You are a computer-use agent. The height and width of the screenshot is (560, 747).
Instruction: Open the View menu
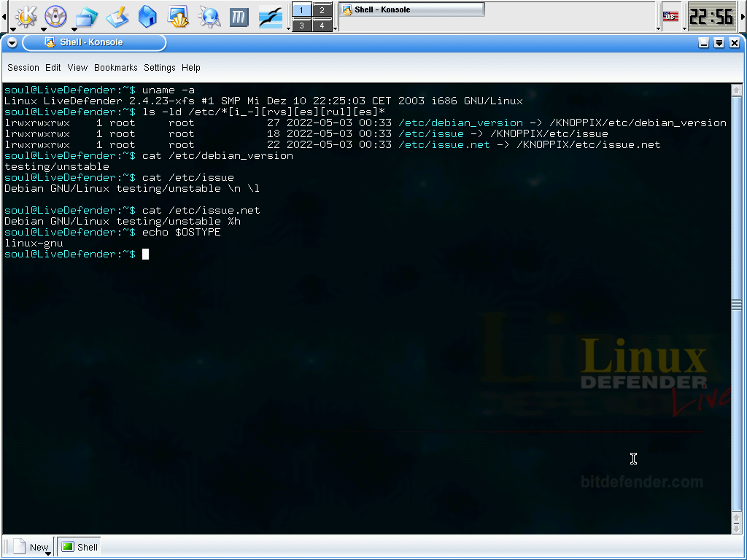77,68
